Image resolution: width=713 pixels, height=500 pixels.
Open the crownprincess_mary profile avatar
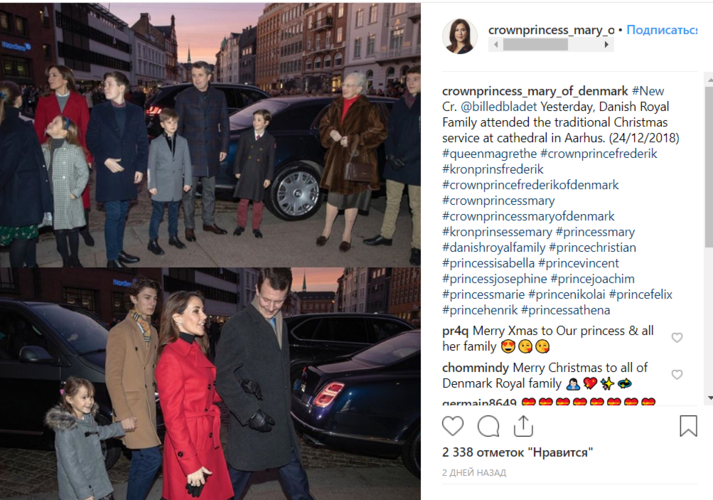pyautogui.click(x=460, y=36)
